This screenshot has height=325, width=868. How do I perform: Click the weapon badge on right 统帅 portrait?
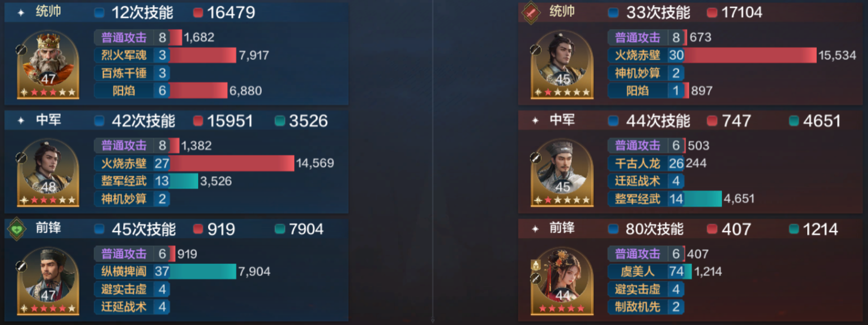[x=536, y=49]
